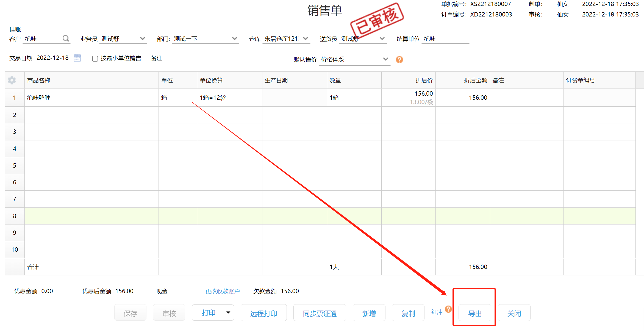Click the 复制 button
This screenshot has width=644, height=330.
pos(408,313)
